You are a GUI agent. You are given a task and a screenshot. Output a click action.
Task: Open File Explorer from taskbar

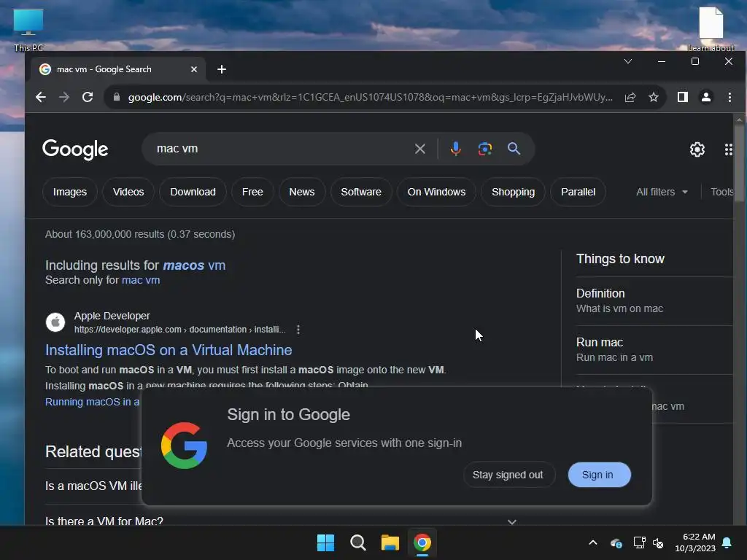pos(390,542)
